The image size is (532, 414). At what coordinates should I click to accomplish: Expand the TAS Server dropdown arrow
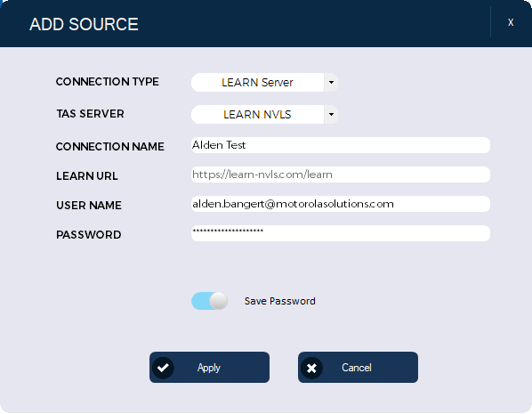[331, 115]
